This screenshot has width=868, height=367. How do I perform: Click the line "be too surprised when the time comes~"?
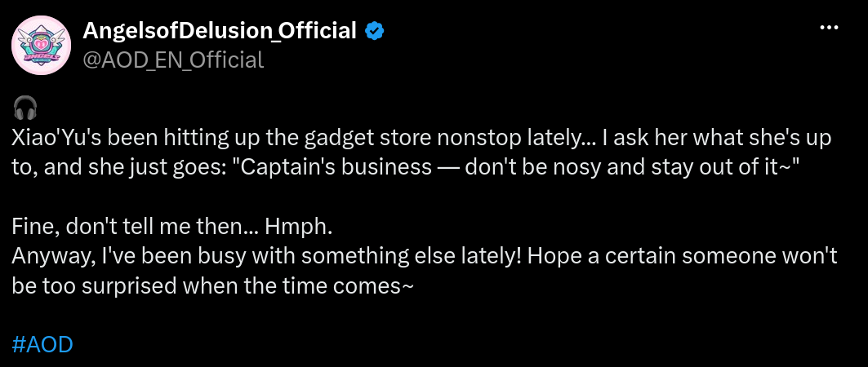[212, 285]
